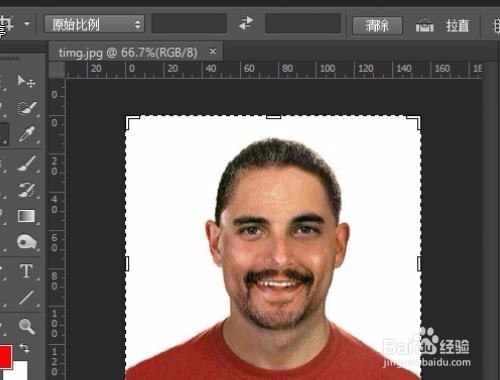Select the Quick Selection tool
This screenshot has width=500, height=380.
(27, 108)
